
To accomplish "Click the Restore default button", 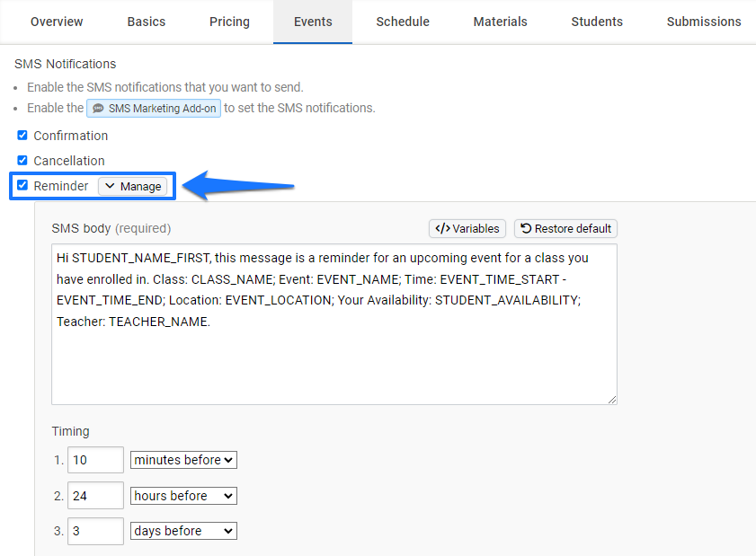I will click(565, 228).
